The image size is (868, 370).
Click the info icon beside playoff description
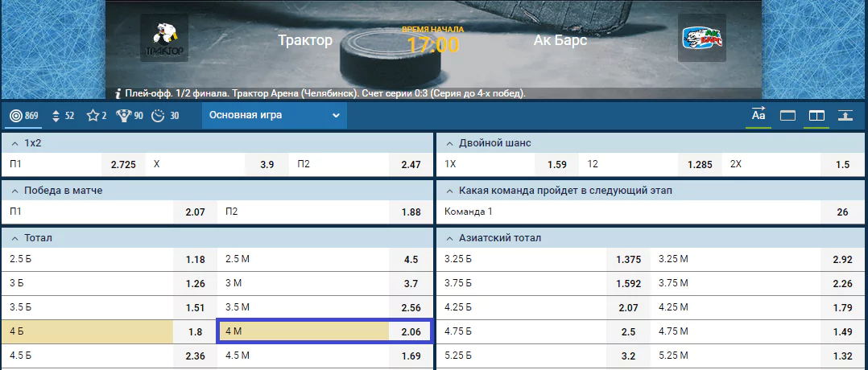click(118, 93)
